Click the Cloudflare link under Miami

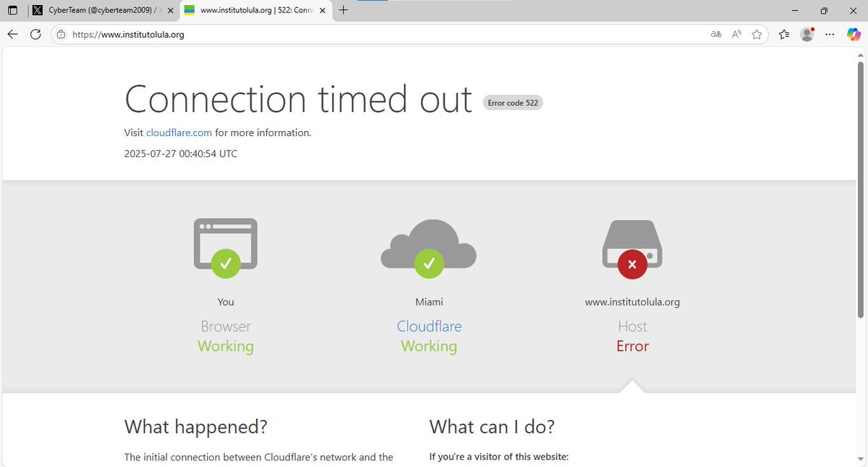click(429, 327)
